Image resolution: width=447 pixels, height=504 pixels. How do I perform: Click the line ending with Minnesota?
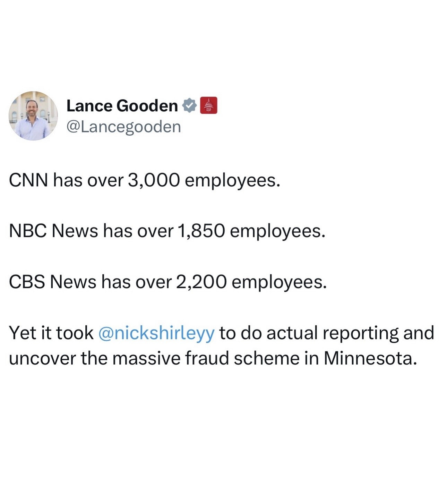coord(212,358)
